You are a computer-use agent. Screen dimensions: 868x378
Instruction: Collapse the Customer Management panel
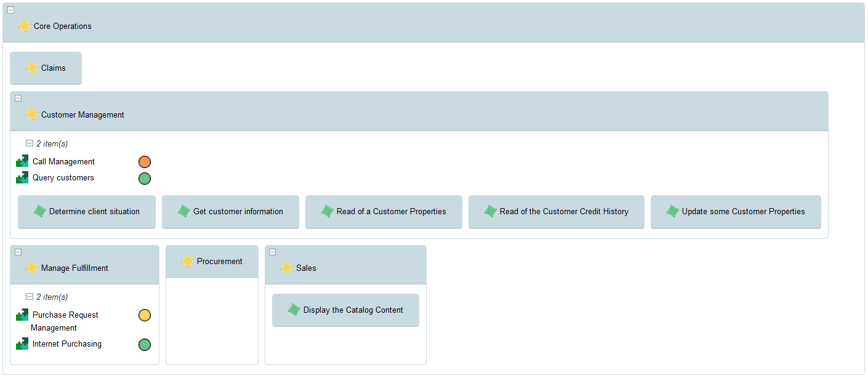[x=18, y=98]
